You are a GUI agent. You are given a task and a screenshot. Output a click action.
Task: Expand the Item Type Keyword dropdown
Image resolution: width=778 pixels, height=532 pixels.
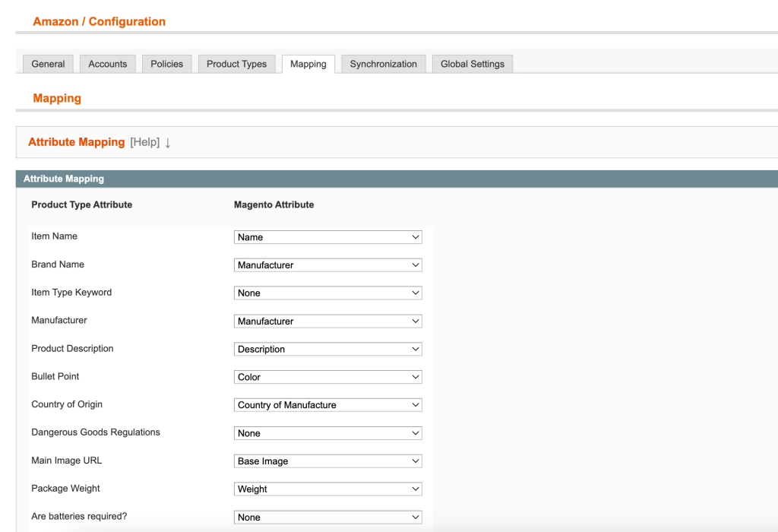327,293
